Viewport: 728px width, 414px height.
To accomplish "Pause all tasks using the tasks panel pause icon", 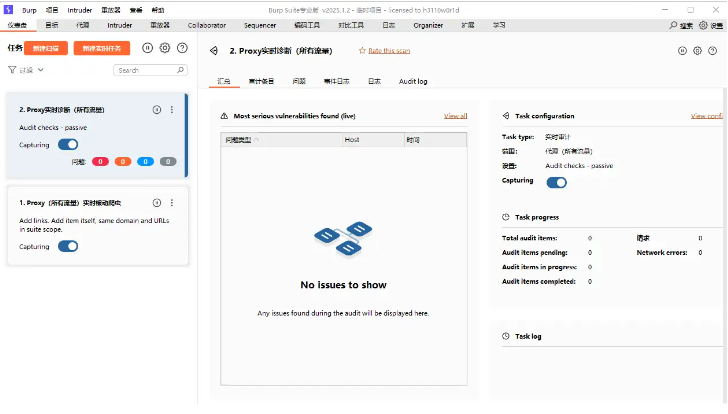I will [147, 48].
